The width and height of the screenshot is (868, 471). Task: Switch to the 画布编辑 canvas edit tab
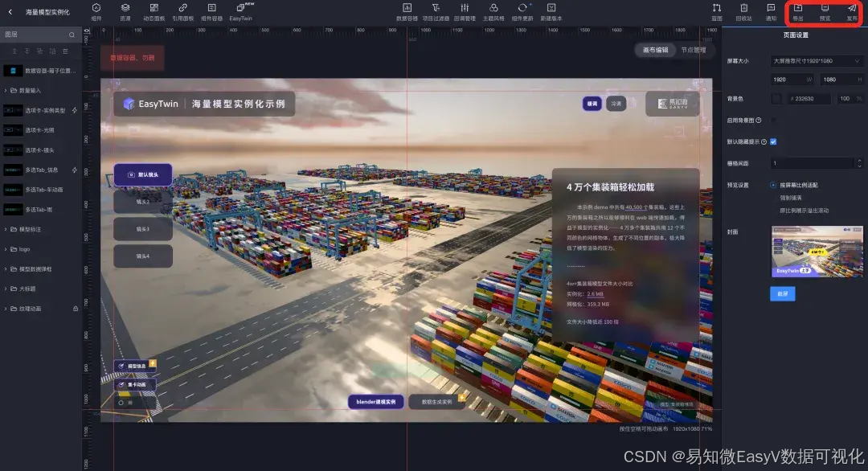pyautogui.click(x=656, y=50)
